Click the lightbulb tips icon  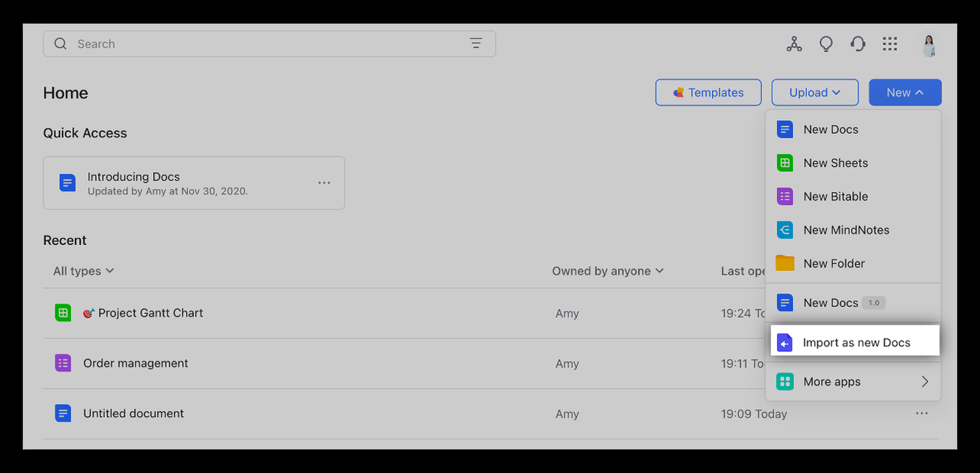click(826, 44)
